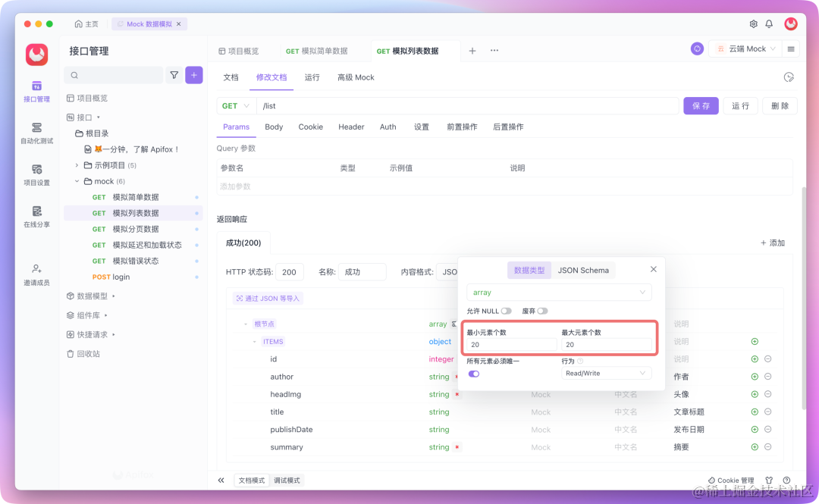Open Cookie 管理 in the footer

pos(731,481)
